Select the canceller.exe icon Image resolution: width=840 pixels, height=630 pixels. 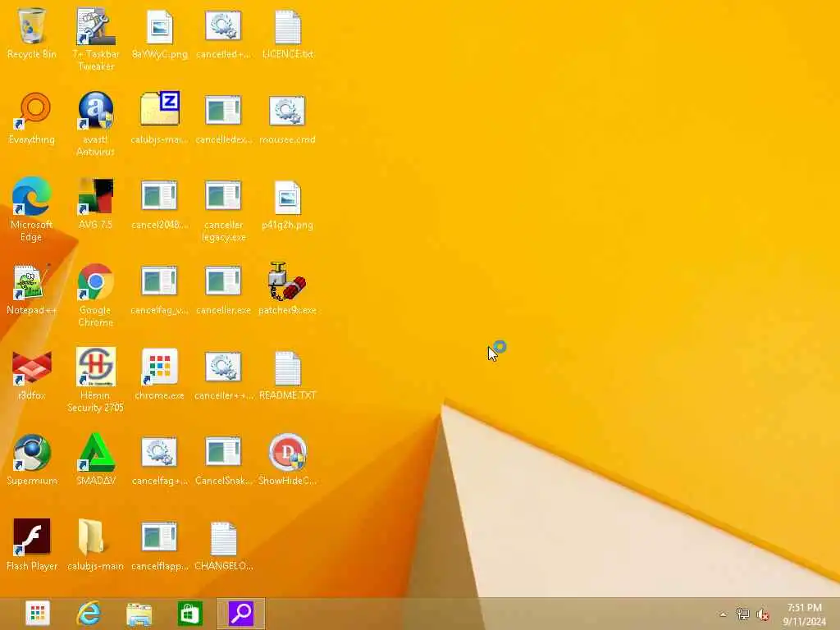(223, 281)
